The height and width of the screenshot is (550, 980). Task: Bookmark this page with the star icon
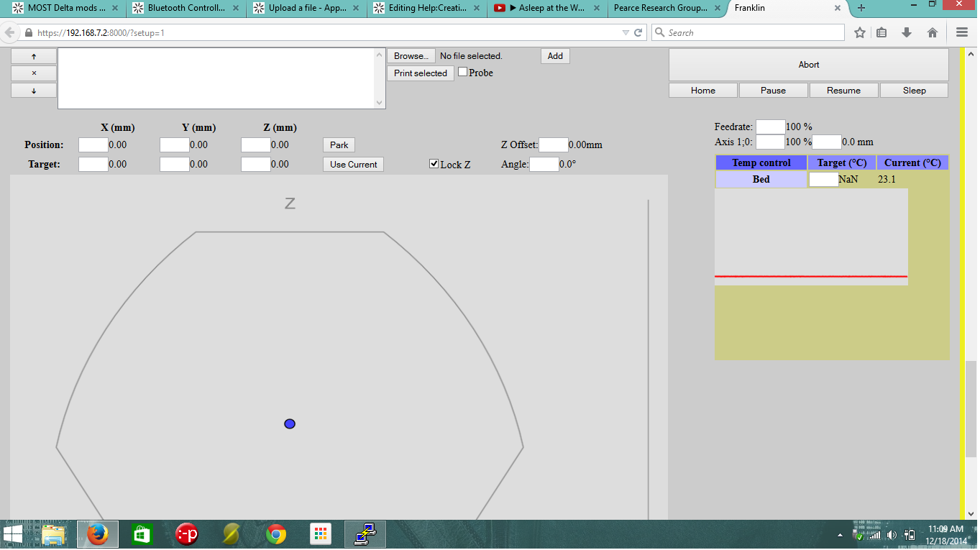coord(859,33)
